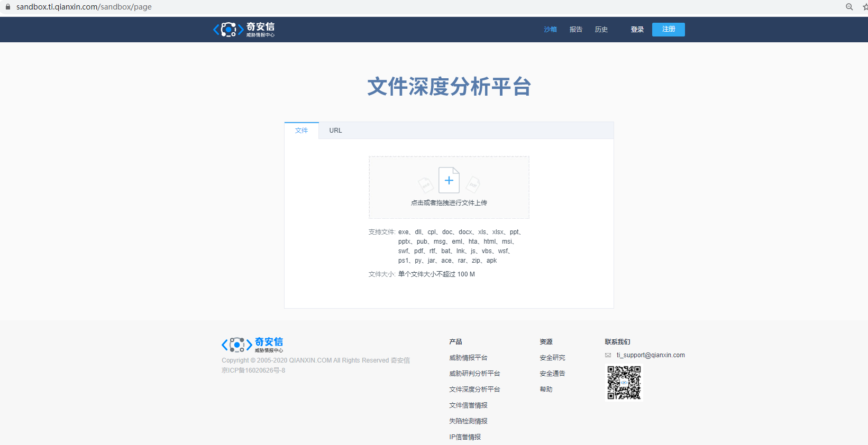This screenshot has height=445, width=868.
Task: Click the blue 注册 register button
Action: click(669, 30)
